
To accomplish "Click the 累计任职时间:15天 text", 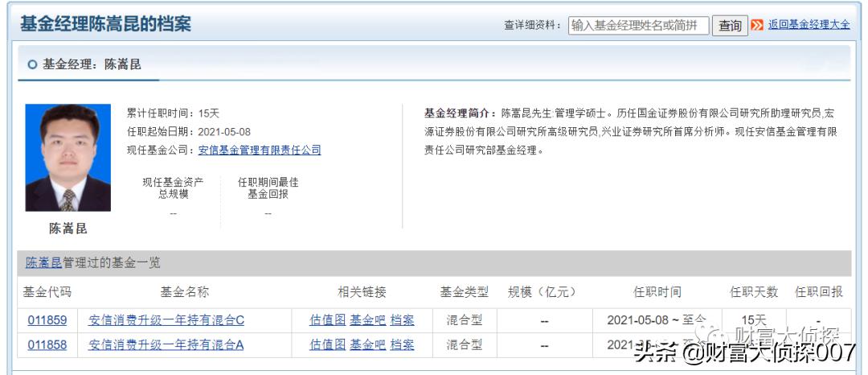I will (174, 113).
